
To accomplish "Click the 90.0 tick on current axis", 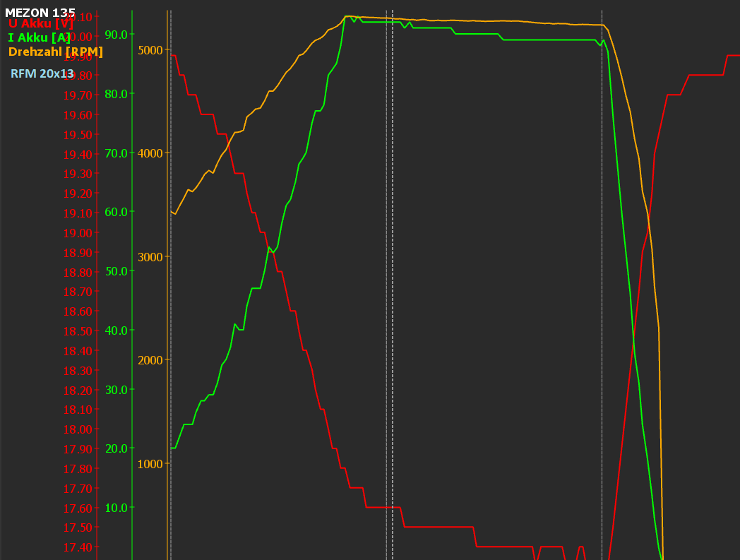I will [x=116, y=35].
